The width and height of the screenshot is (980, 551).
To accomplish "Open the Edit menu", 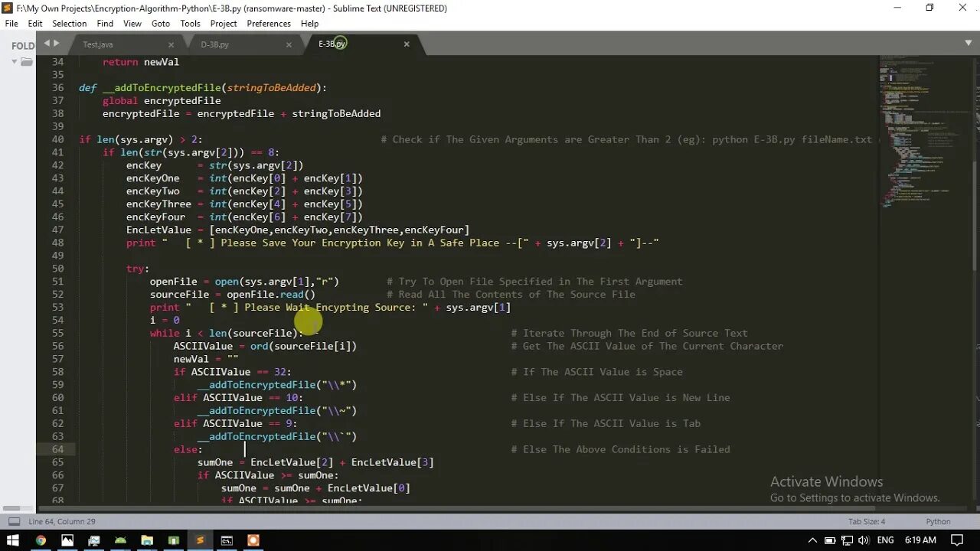I will 35,24.
